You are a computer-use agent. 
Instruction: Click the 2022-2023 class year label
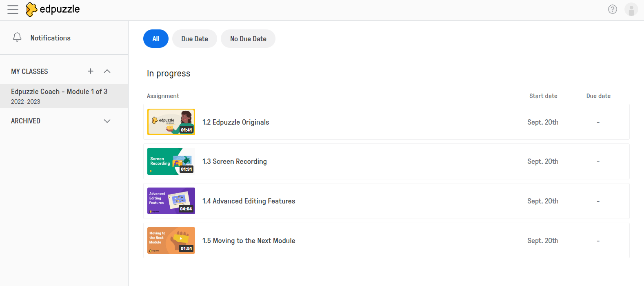26,102
